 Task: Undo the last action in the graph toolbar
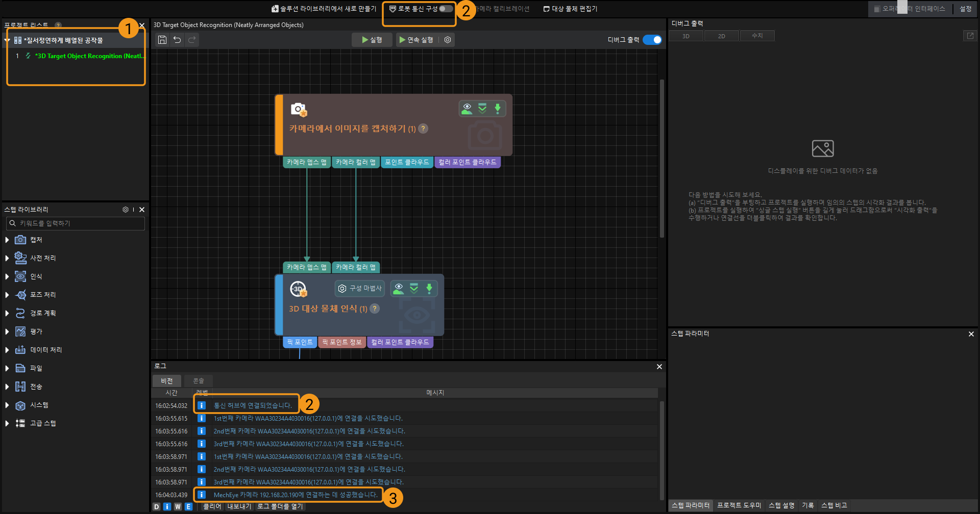pyautogui.click(x=177, y=40)
